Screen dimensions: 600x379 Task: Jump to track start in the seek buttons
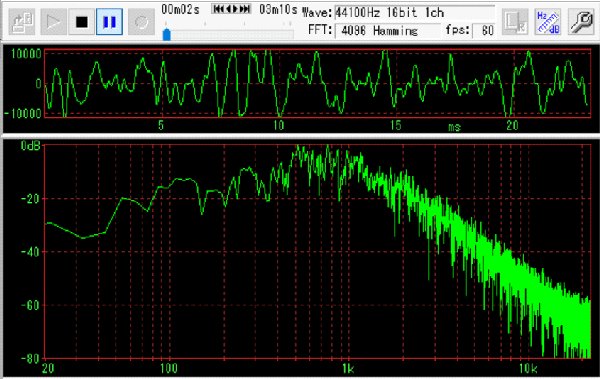217,9
